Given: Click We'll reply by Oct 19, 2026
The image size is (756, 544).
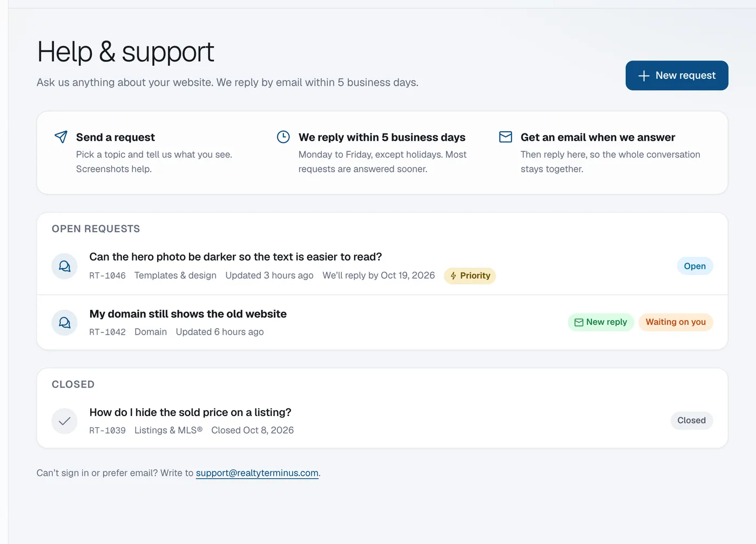Looking at the screenshot, I should [379, 275].
